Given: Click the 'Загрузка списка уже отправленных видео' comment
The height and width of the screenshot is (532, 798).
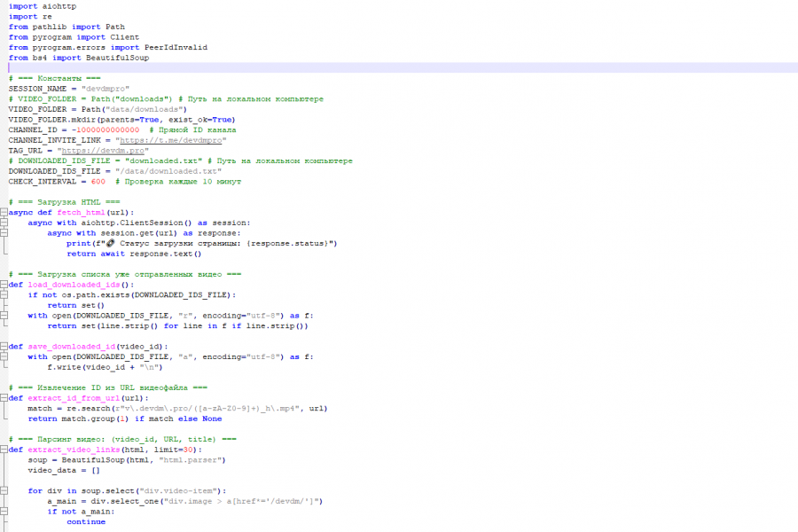Looking at the screenshot, I should [x=125, y=274].
